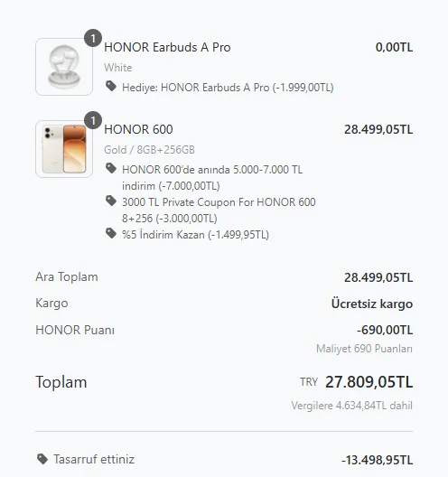Click the White color variant text

(118, 68)
